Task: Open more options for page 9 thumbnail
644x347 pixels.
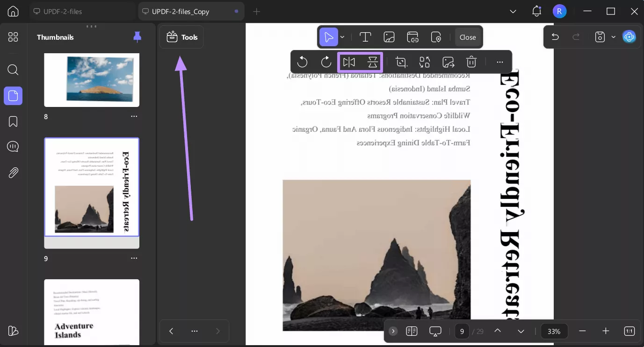Action: (134, 258)
